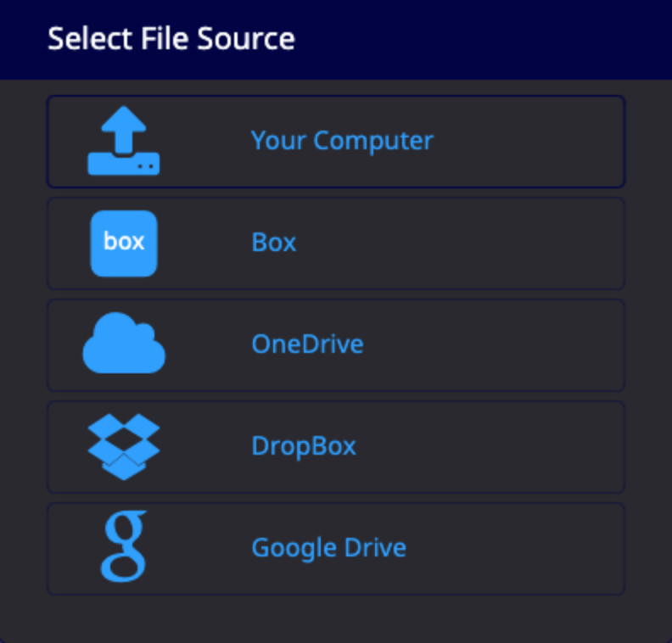The height and width of the screenshot is (643, 672).
Task: Click the OneDrive cloud icon
Action: pyautogui.click(x=124, y=343)
